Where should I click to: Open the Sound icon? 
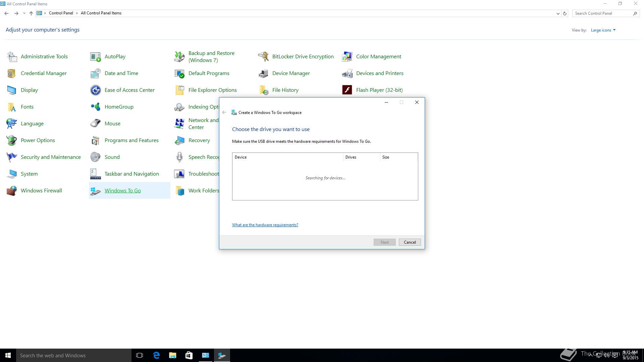point(96,157)
